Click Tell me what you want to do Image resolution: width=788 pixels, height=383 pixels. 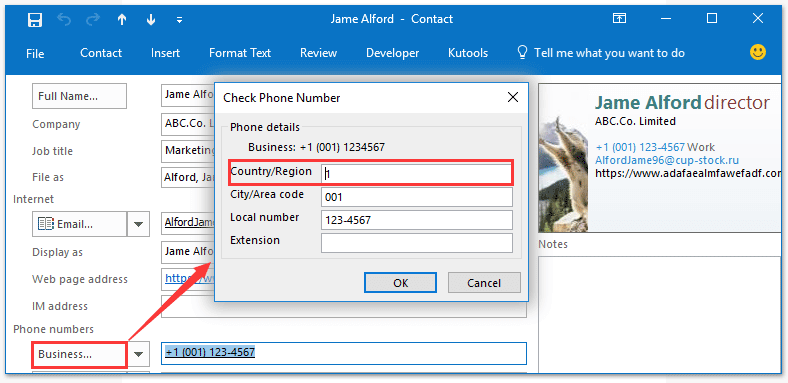coord(609,53)
